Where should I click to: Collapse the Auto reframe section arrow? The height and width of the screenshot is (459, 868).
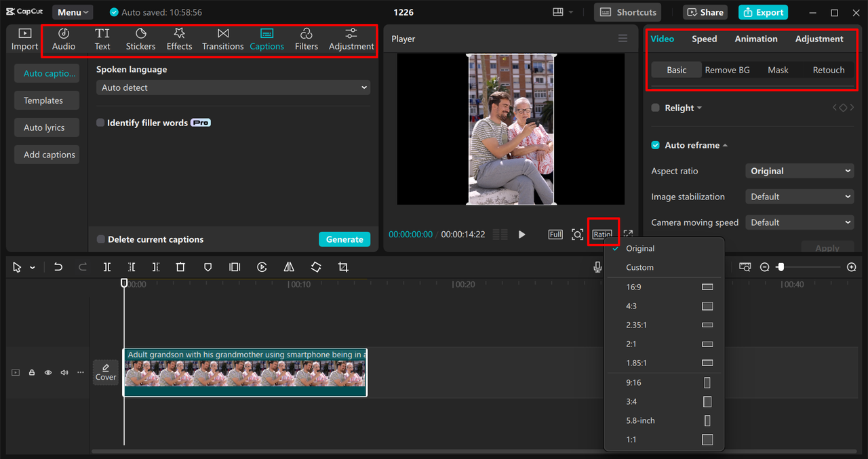coord(725,145)
